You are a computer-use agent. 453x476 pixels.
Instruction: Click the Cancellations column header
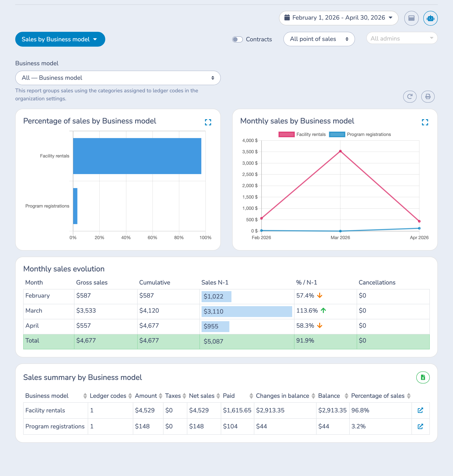pyautogui.click(x=377, y=282)
